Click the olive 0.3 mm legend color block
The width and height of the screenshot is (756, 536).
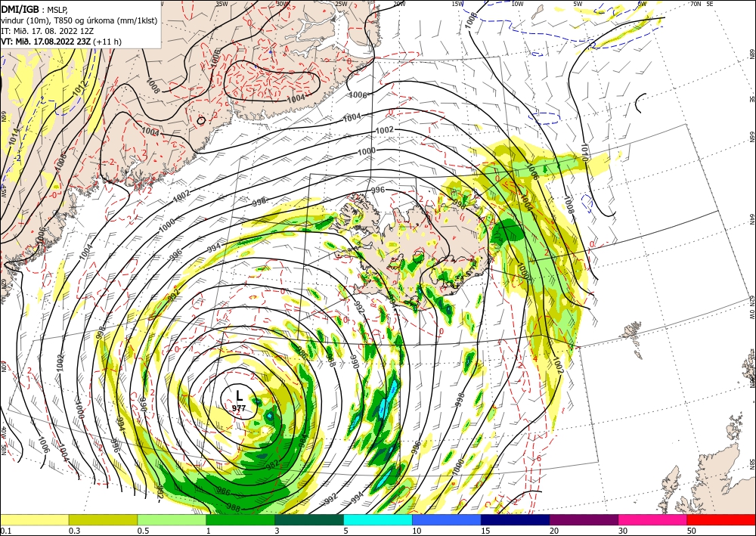103,519
